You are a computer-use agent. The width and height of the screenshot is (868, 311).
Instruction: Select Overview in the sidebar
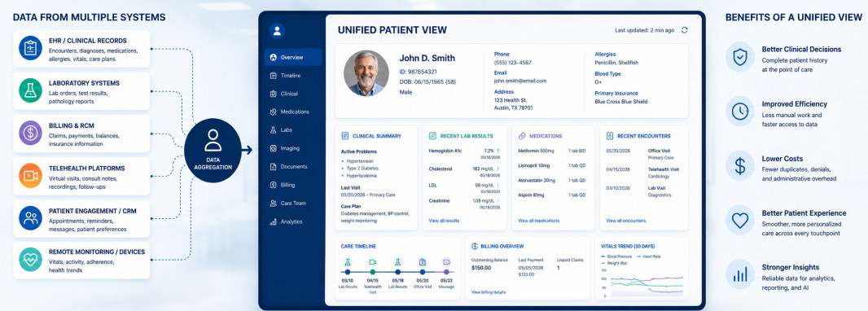[x=293, y=58]
